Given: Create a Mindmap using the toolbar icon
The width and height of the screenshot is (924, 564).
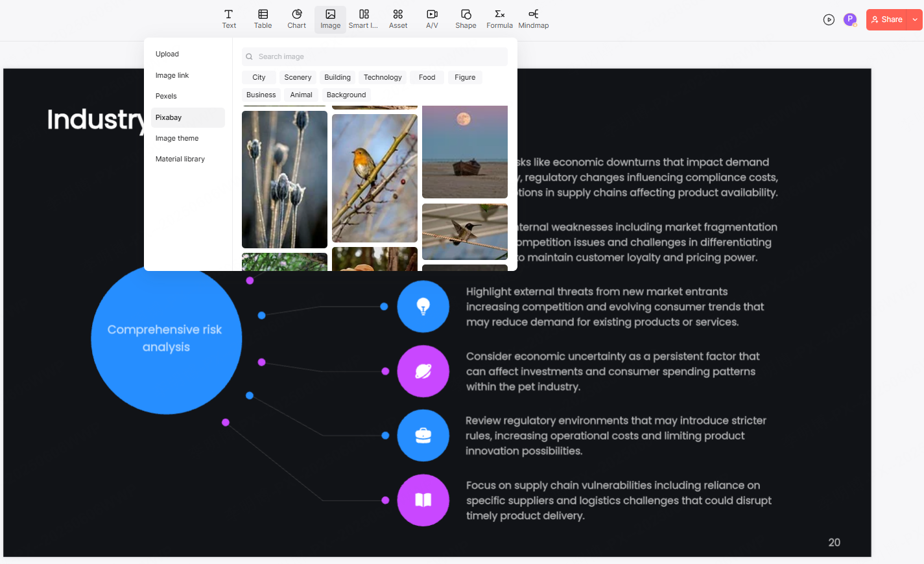Looking at the screenshot, I should (x=533, y=19).
